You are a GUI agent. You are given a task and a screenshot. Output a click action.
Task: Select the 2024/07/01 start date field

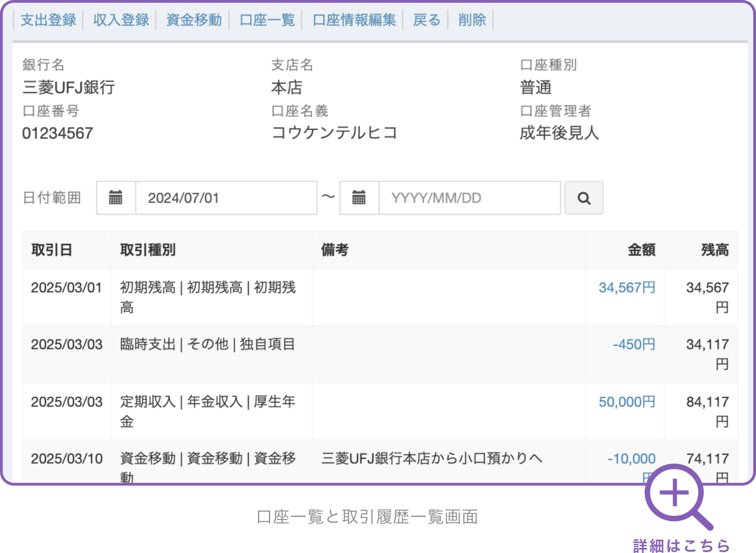coord(227,198)
